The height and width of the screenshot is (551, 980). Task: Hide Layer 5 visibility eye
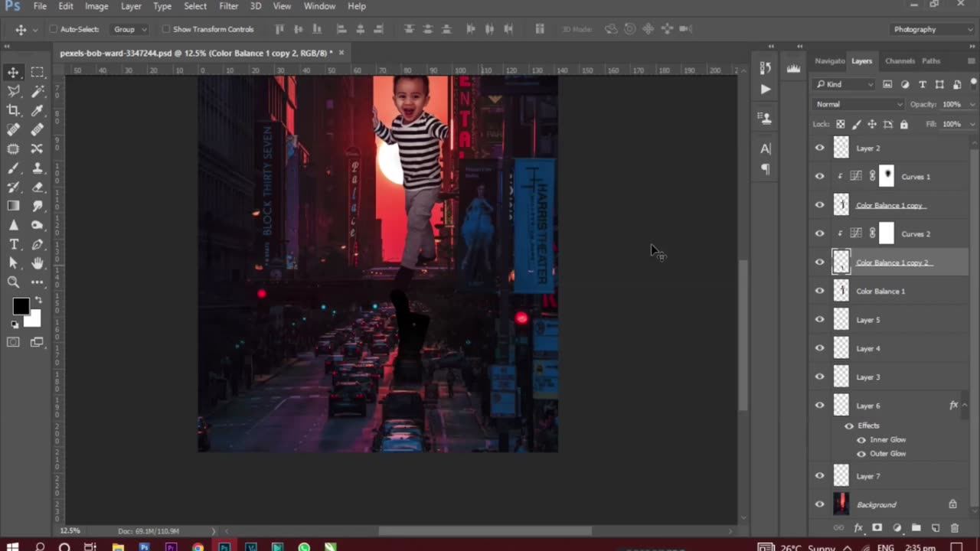coord(820,320)
